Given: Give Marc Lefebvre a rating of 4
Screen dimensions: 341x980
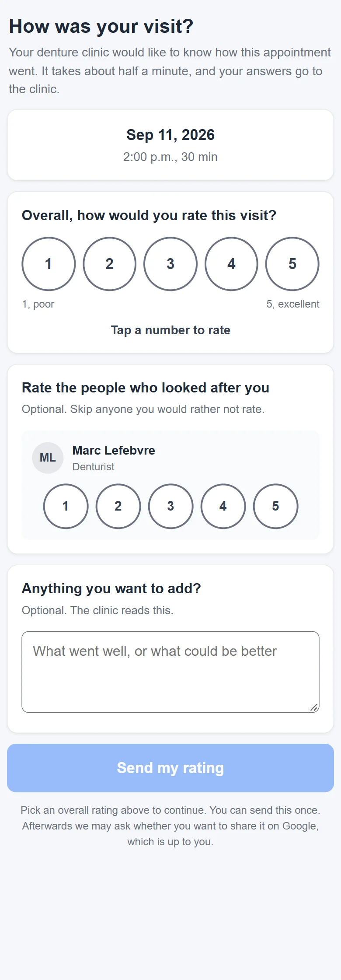Looking at the screenshot, I should (223, 506).
